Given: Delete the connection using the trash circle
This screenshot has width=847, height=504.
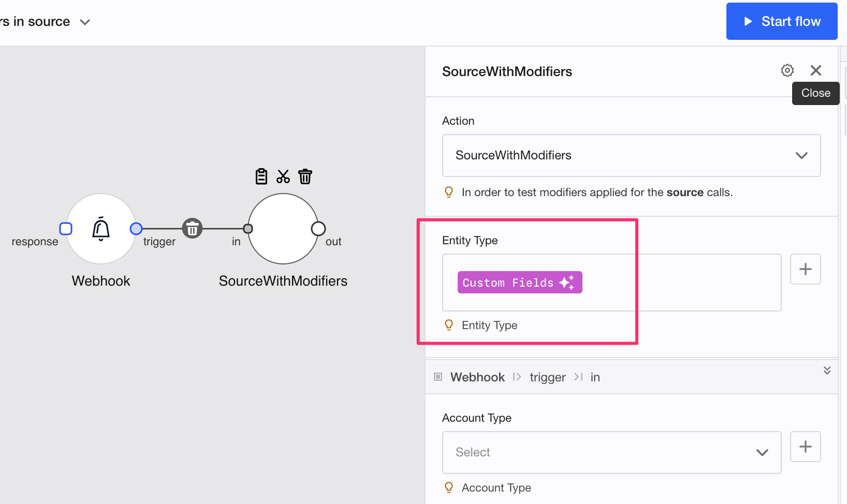Looking at the screenshot, I should (x=192, y=228).
